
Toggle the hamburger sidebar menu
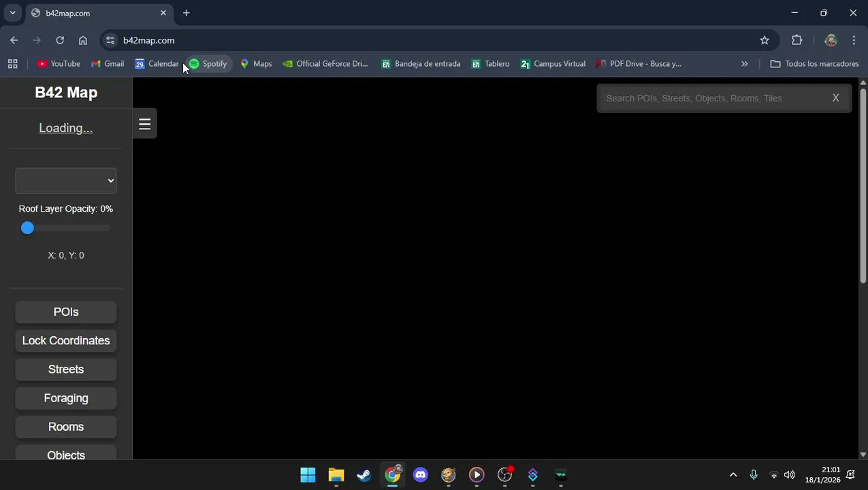click(144, 124)
